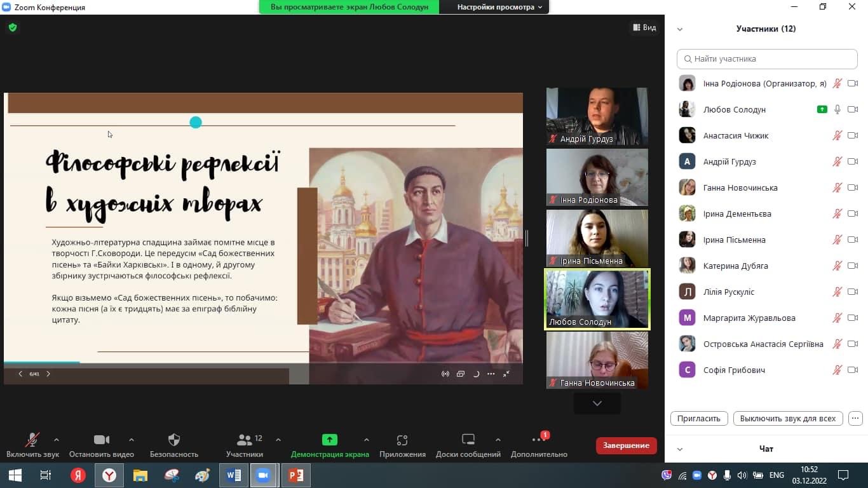Viewport: 868px width, 488px height.
Task: Click Лілія Рускуліс avatar
Action: point(687,292)
